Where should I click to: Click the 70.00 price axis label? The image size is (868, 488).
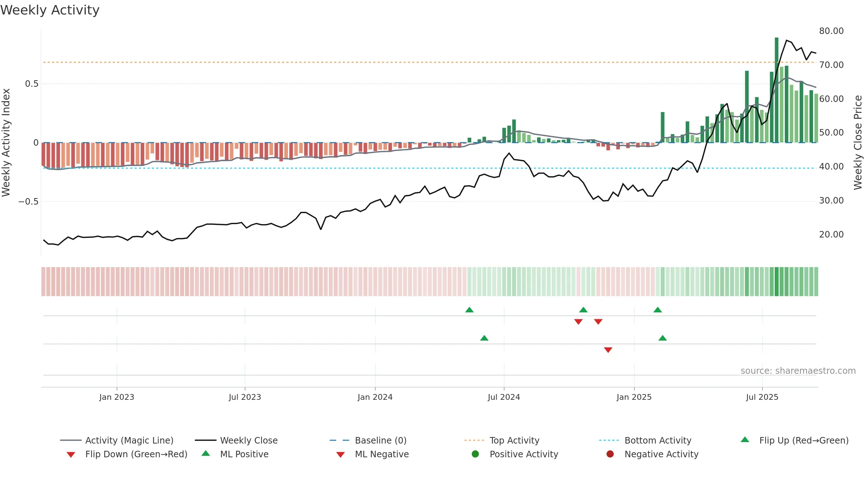[x=831, y=65]
